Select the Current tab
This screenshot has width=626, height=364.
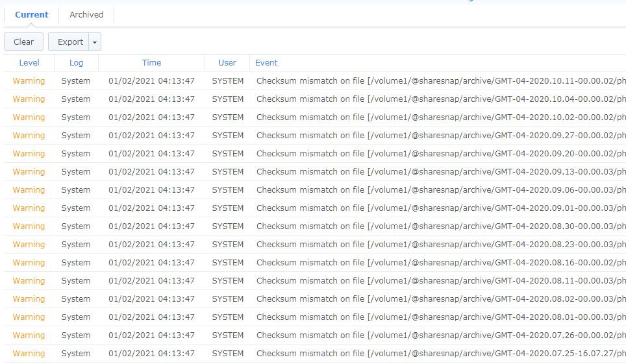(31, 15)
